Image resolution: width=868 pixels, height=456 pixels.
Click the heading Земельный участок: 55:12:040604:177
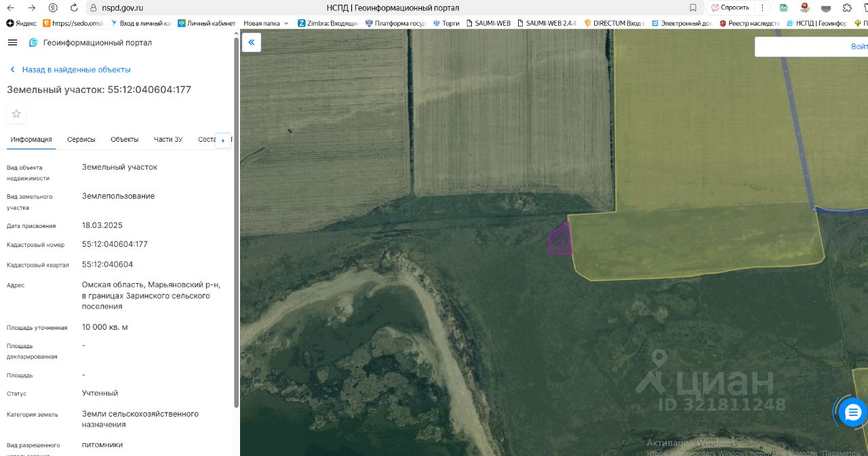99,90
